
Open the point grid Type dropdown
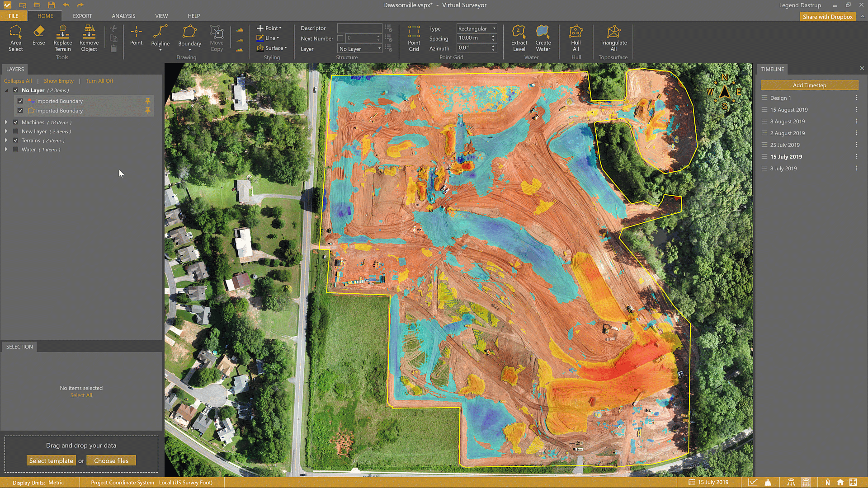point(476,28)
